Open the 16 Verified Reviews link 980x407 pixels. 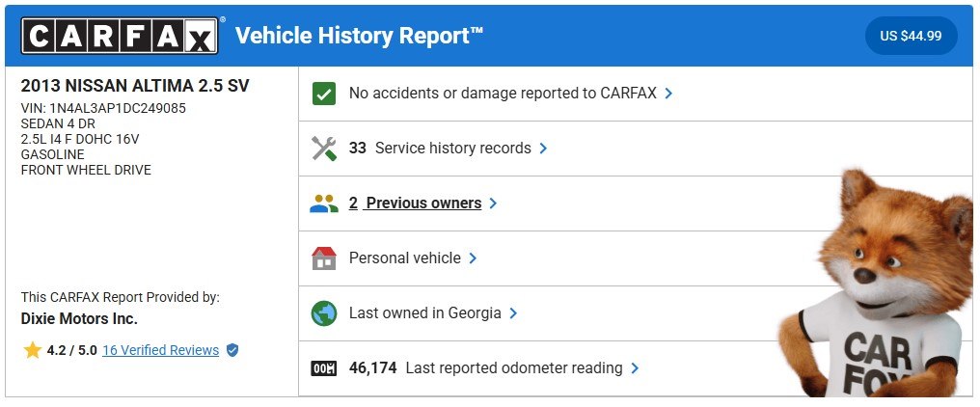click(160, 350)
